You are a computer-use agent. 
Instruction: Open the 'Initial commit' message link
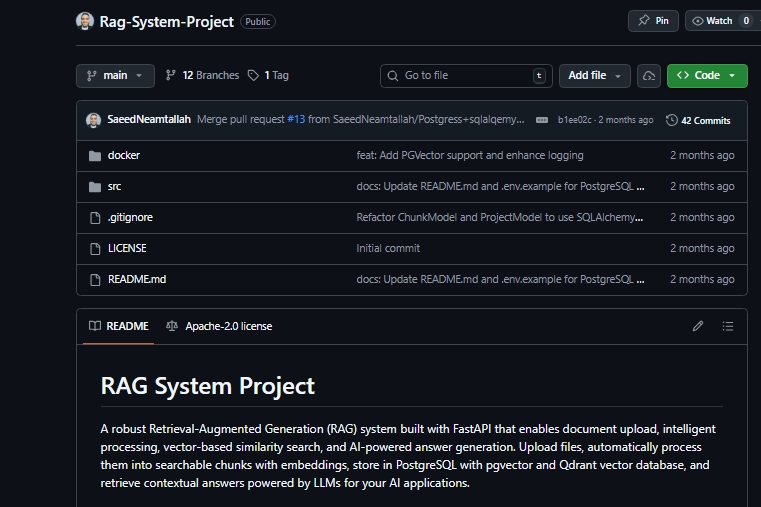[x=388, y=248]
